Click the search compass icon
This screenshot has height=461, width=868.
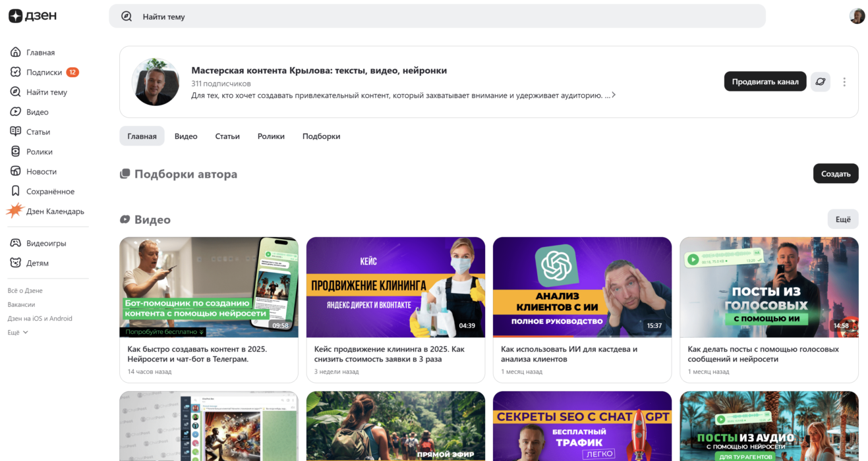[x=127, y=16]
